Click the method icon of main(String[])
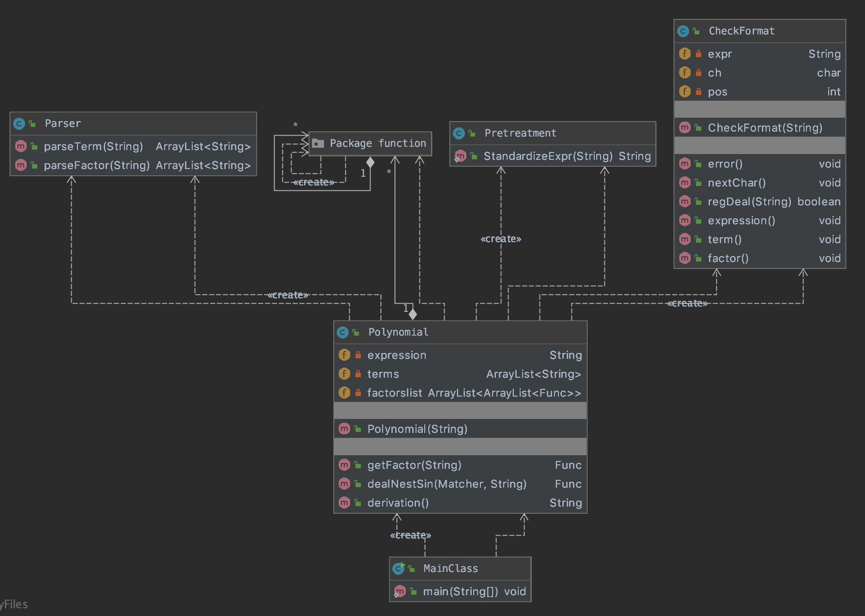 coord(400,591)
